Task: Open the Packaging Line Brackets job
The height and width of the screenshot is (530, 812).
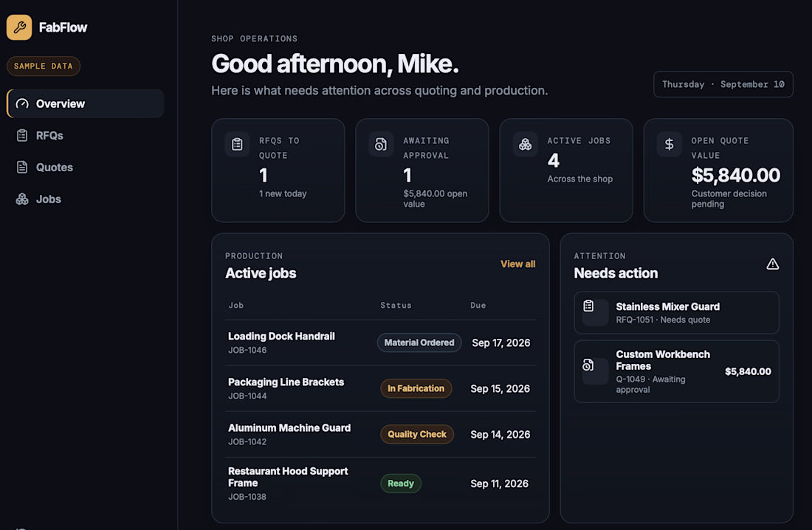Action: coord(381,388)
